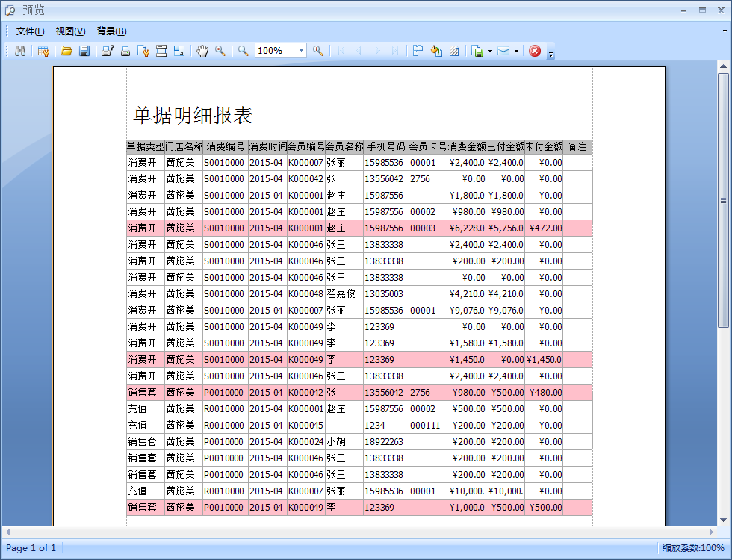
Task: Click the ¥5,756.0 paid amount cell
Action: [x=505, y=228]
